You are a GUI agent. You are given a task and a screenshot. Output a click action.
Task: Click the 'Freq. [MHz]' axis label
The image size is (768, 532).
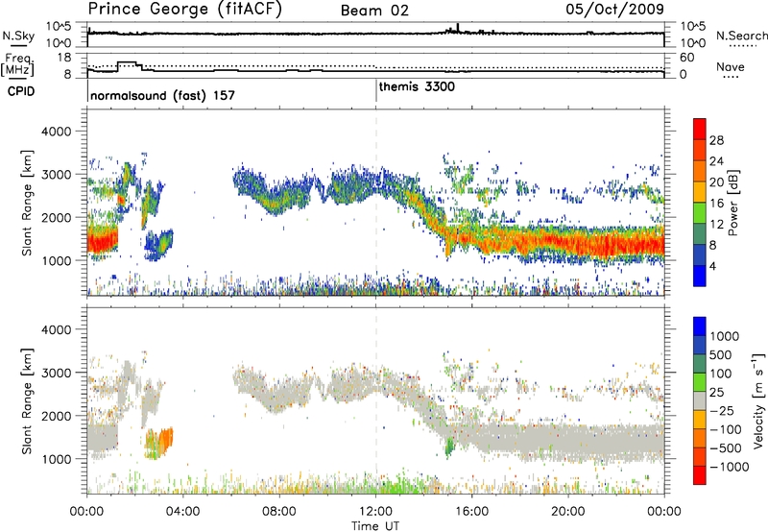point(18,65)
